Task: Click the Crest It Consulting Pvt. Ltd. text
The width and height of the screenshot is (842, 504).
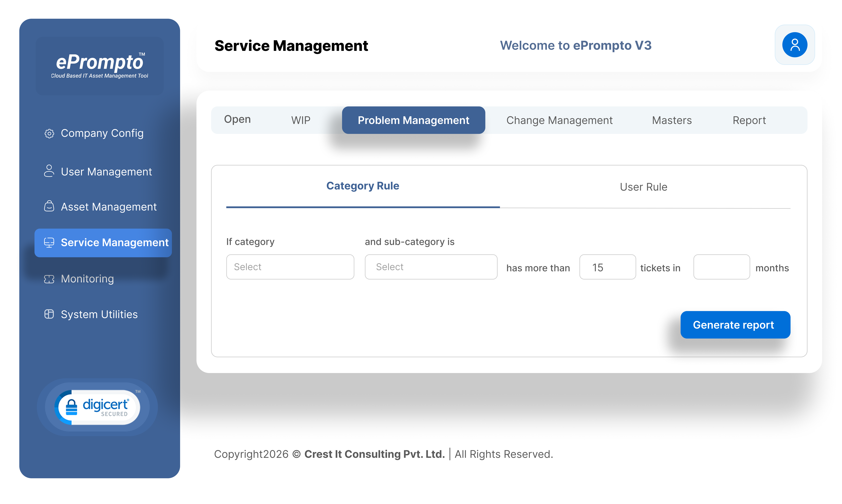Action: 374,454
